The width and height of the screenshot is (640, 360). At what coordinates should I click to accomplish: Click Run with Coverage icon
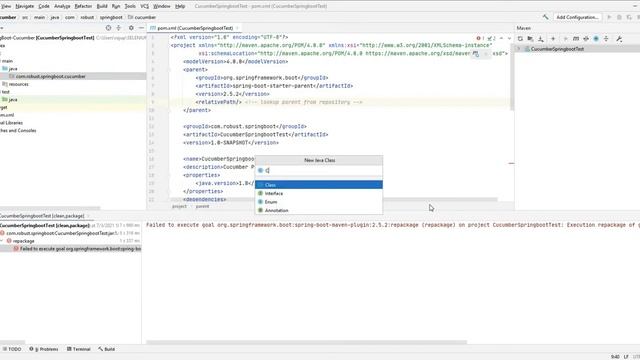629,17
